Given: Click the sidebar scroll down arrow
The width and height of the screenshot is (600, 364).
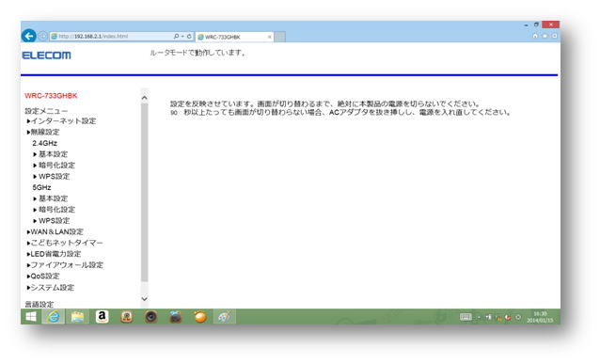Looking at the screenshot, I should coord(144,299).
